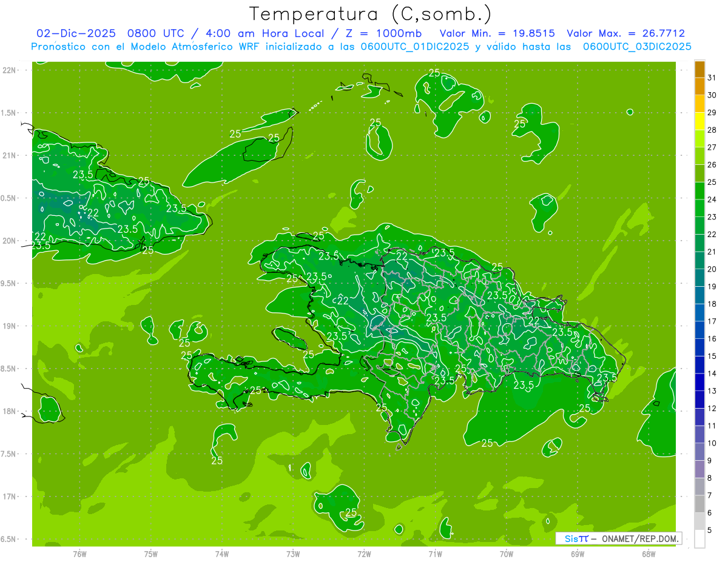Viewport: 728px width, 562px height.
Task: Click the 74W longitude label
Action: click(x=222, y=554)
